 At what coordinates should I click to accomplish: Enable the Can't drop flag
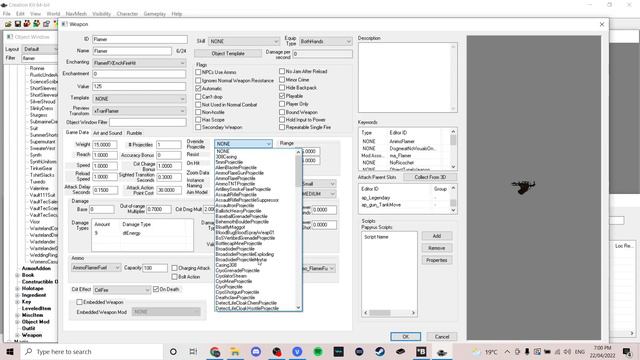tap(198, 97)
